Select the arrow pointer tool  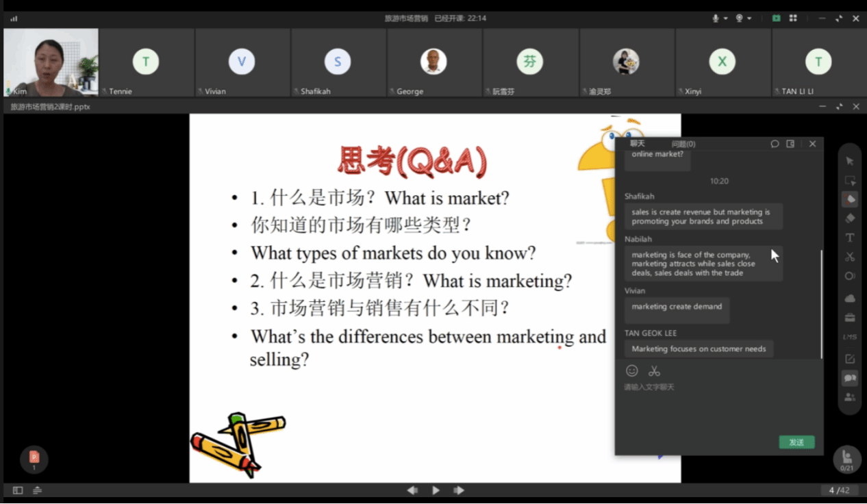pyautogui.click(x=850, y=161)
